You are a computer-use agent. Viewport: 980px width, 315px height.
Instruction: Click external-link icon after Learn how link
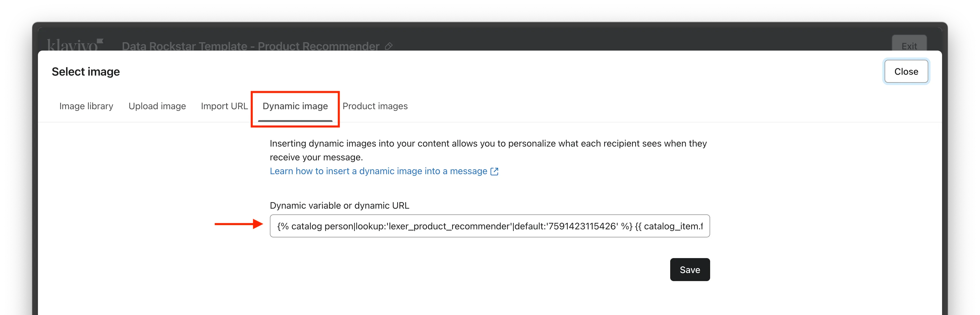(x=494, y=172)
